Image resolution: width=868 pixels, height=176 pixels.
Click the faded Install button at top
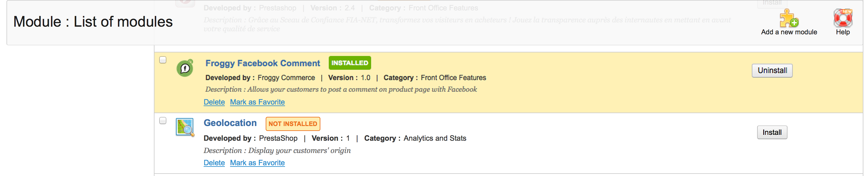click(772, 3)
